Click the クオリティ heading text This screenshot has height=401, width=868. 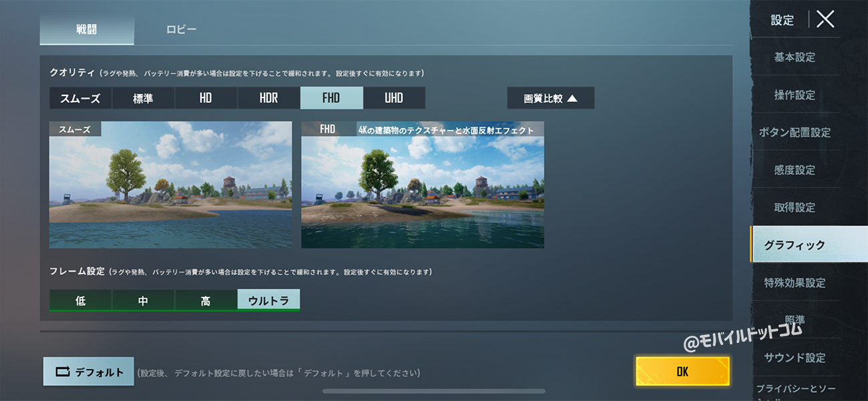coord(73,73)
